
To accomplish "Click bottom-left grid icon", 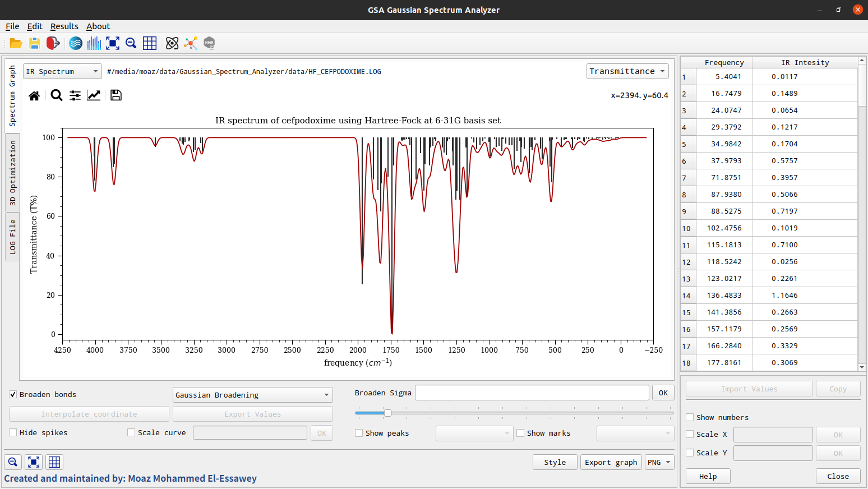I will (x=54, y=462).
